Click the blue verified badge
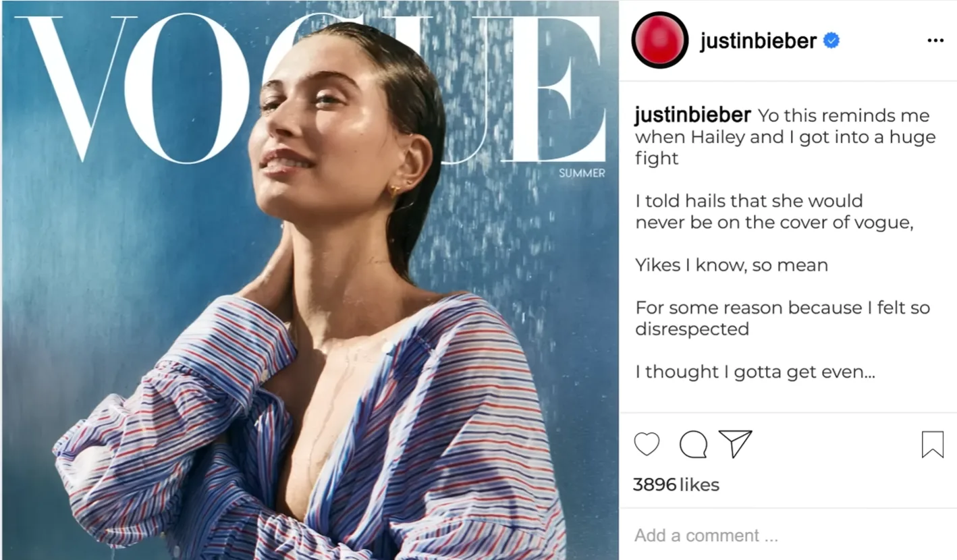 (x=831, y=41)
